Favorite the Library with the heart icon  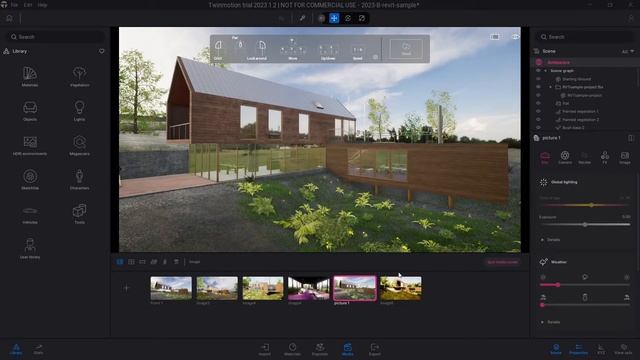[102, 51]
